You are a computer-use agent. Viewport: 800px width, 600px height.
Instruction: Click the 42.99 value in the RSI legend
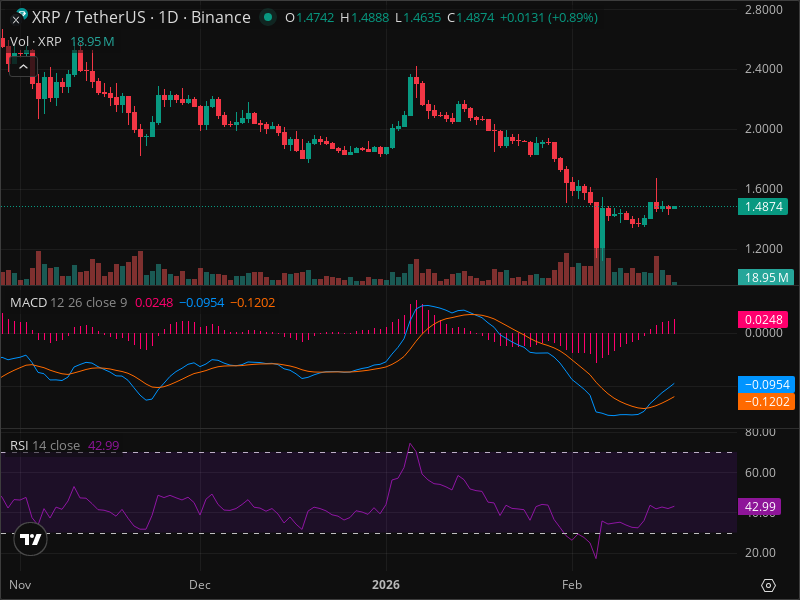tap(104, 445)
